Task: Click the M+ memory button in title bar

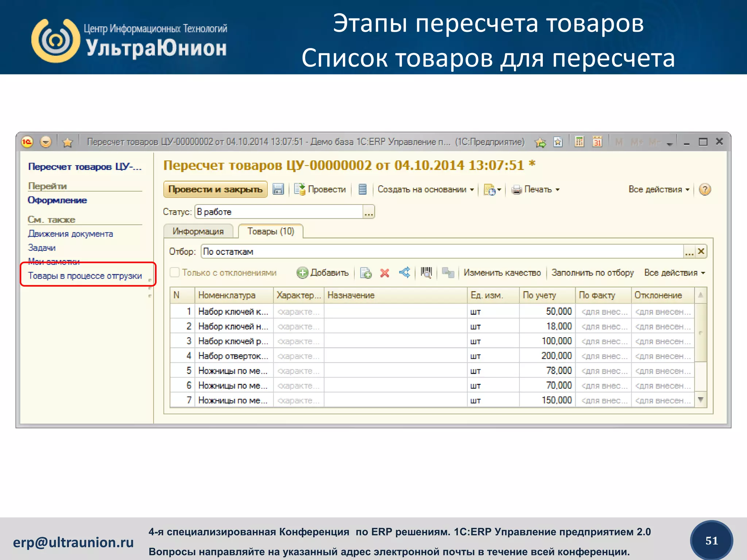Action: [x=637, y=142]
